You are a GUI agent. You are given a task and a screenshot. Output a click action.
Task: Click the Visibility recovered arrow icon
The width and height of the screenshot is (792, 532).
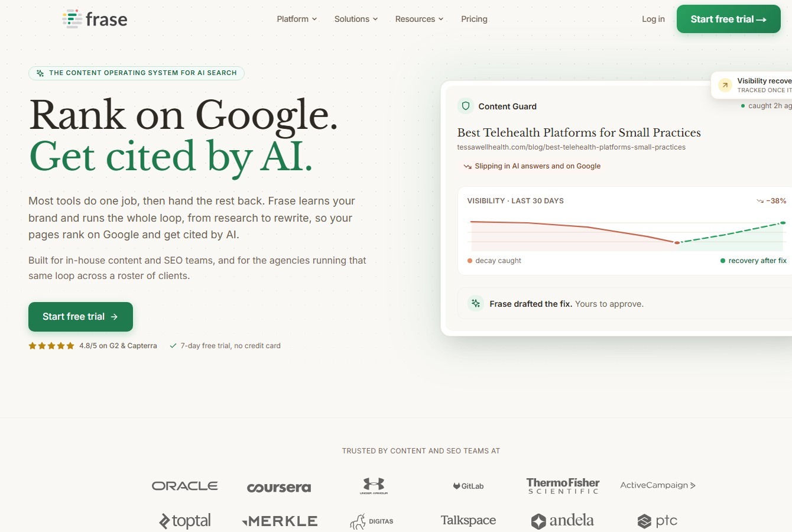point(725,85)
